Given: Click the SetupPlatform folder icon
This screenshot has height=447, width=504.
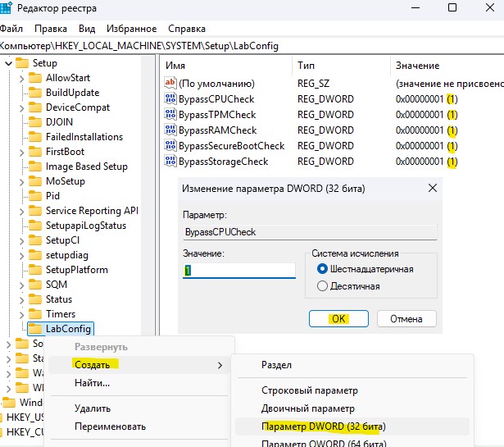Looking at the screenshot, I should (x=35, y=270).
